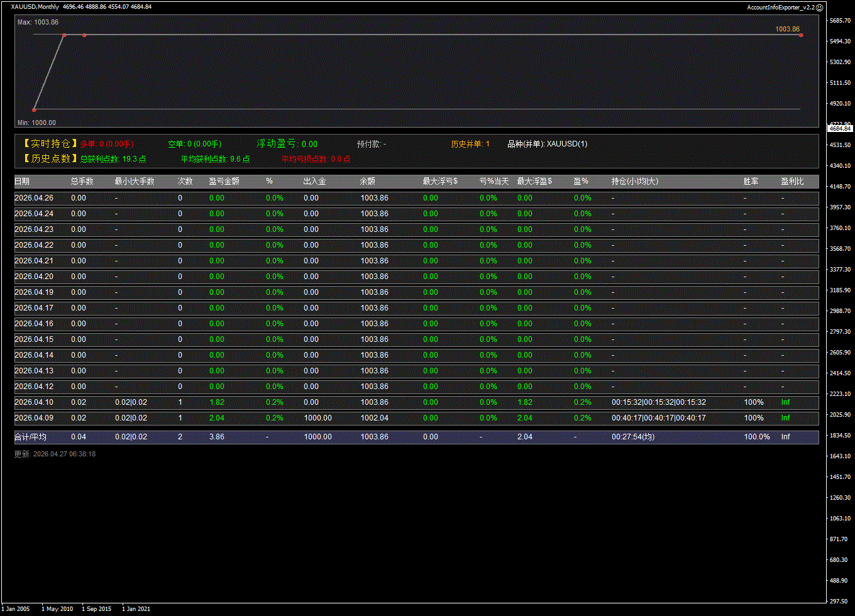Click the 日期 column header
Screen dimensions: 855x616
click(22, 181)
